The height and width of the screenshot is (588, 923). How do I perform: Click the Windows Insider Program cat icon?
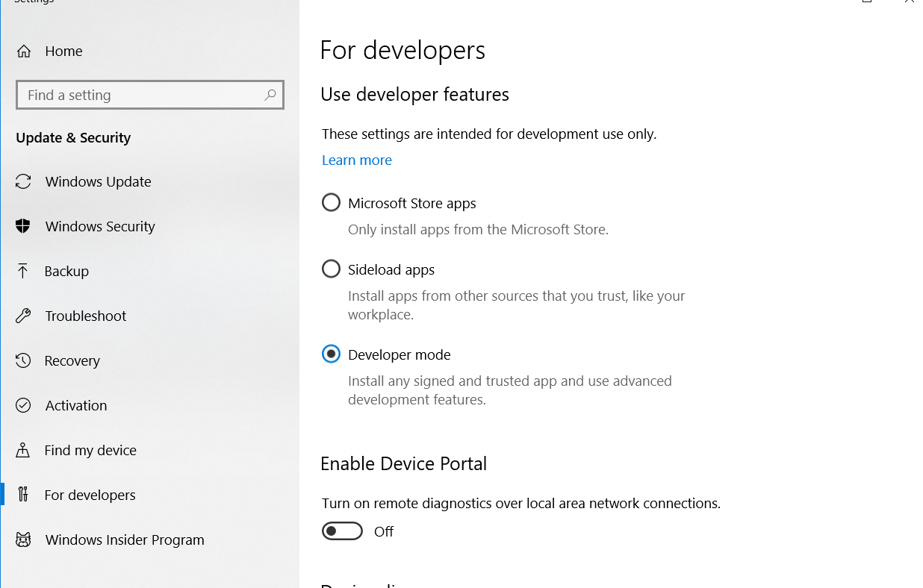[x=23, y=539]
